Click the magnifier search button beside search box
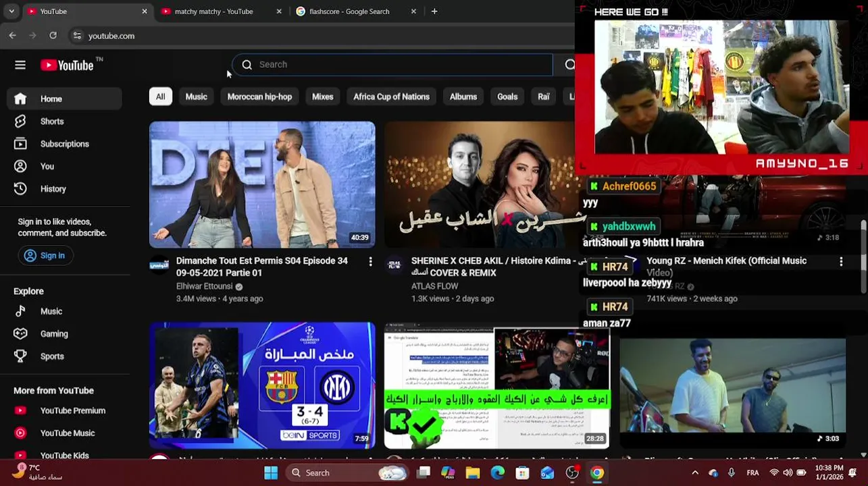Image resolution: width=868 pixels, height=486 pixels. 569,64
